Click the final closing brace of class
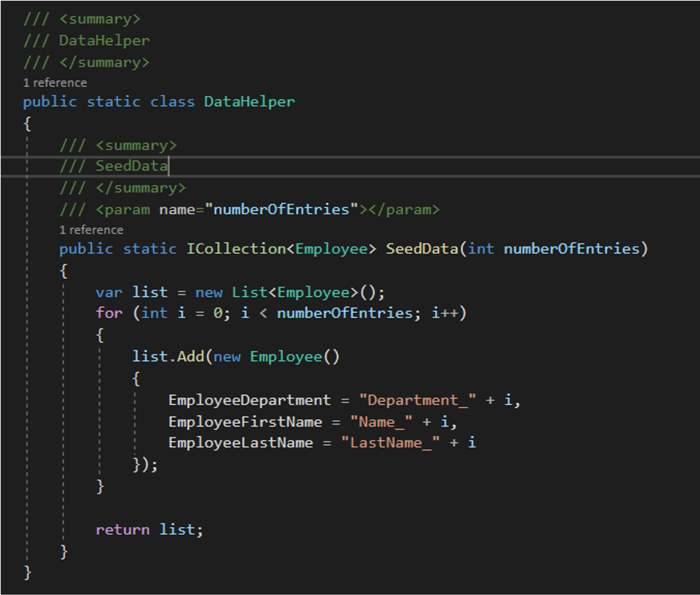 [27, 573]
